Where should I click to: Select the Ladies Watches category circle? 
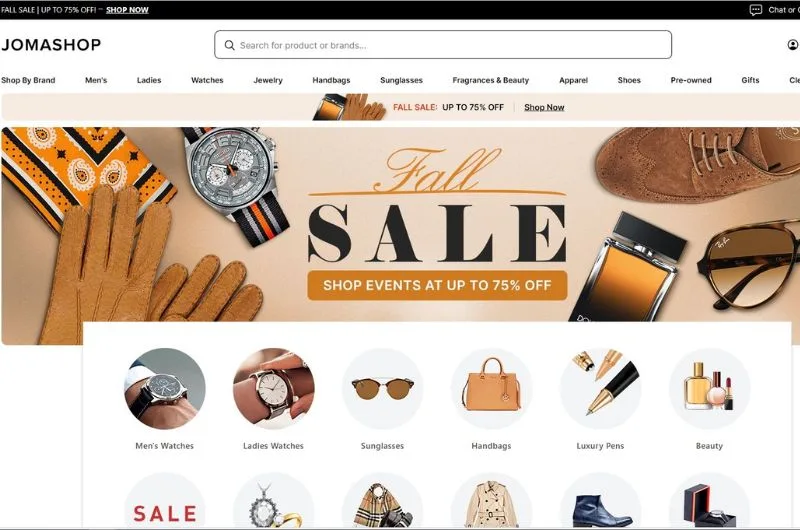[x=273, y=389]
